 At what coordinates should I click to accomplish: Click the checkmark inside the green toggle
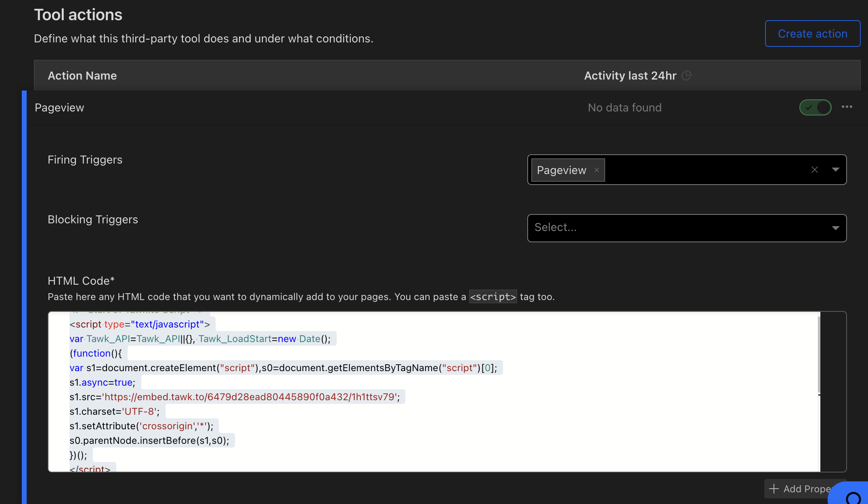pos(809,107)
